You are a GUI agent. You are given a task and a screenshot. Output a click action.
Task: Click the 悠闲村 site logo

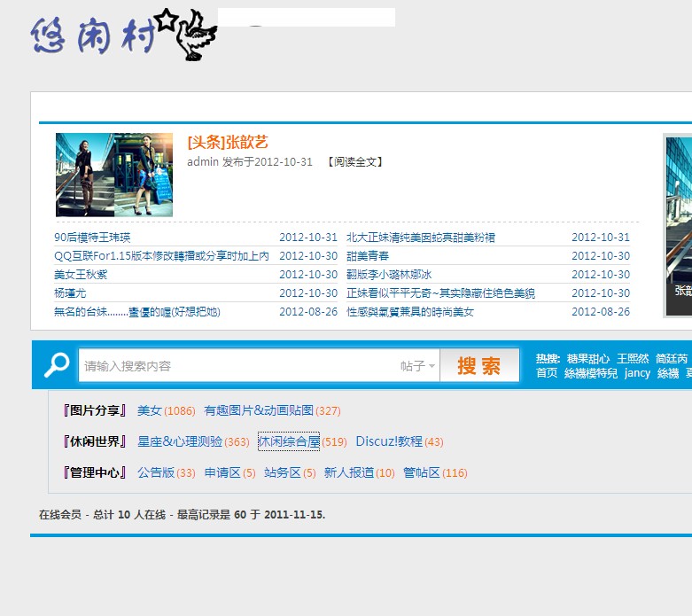(x=123, y=35)
